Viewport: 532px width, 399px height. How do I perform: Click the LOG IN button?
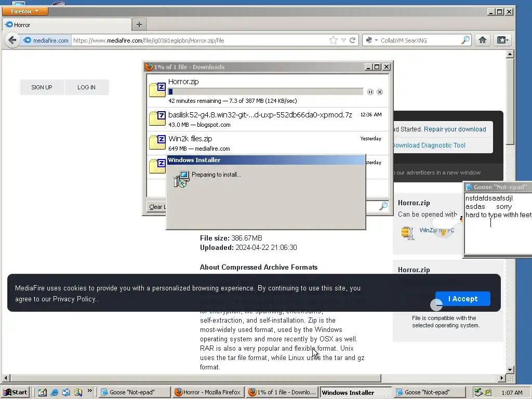coord(87,87)
